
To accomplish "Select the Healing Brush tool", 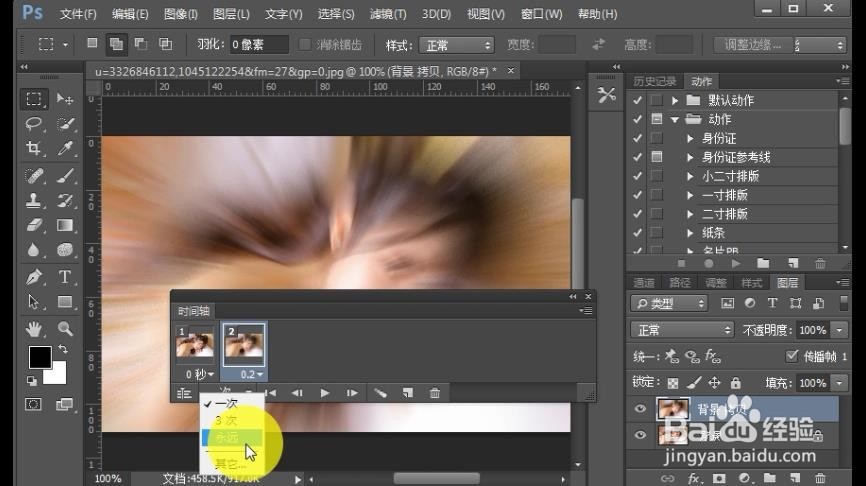I will (x=34, y=176).
